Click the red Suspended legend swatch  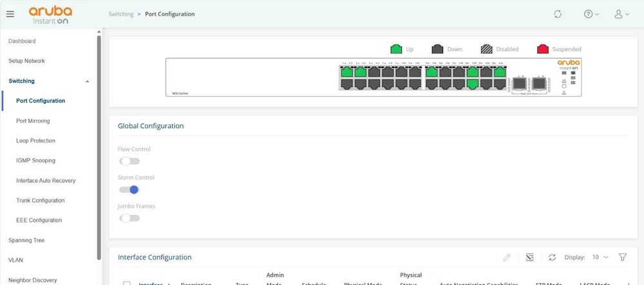click(x=543, y=49)
